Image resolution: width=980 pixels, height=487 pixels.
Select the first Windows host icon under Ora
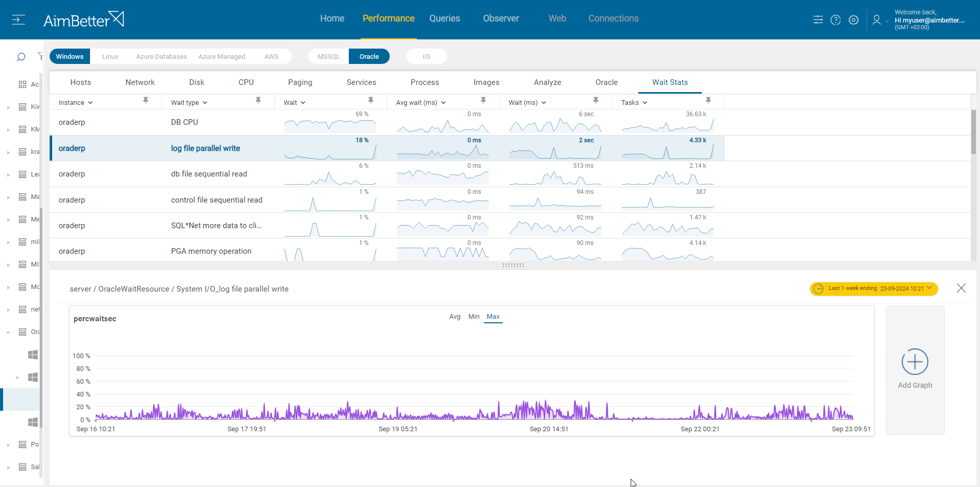click(x=33, y=355)
